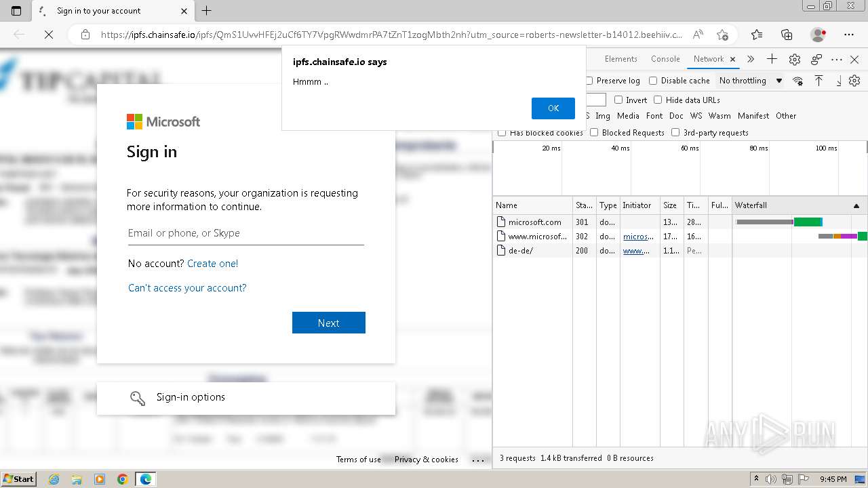Click the Read aloud icon
The height and width of the screenshot is (488, 868).
point(697,35)
